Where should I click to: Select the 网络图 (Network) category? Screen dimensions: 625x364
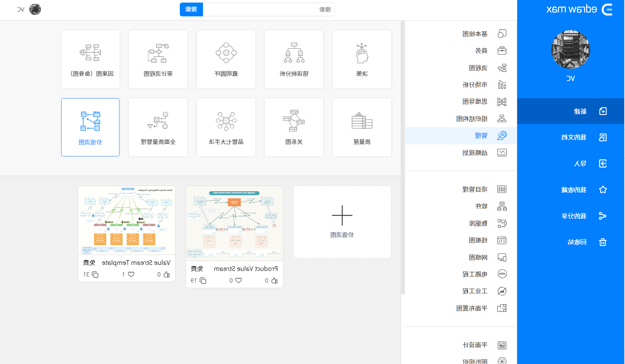tap(461, 257)
